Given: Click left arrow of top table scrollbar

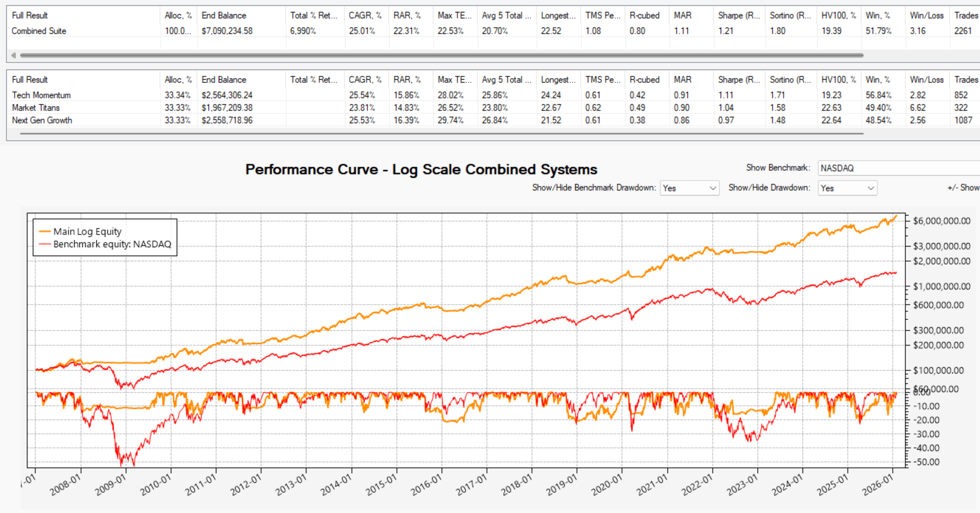Looking at the screenshot, I should click(x=13, y=55).
